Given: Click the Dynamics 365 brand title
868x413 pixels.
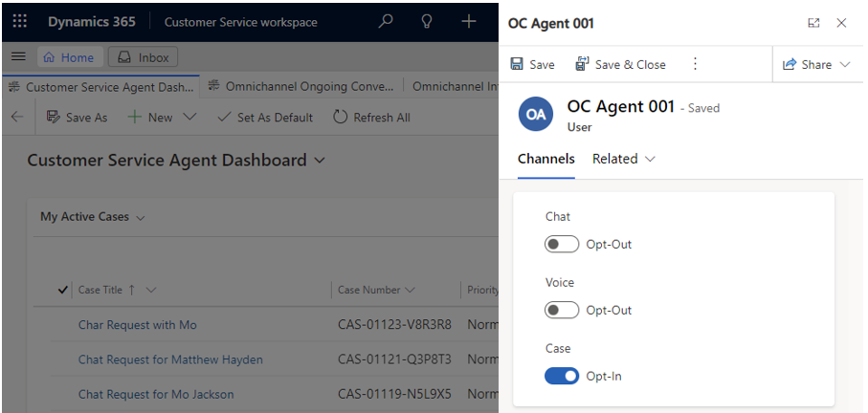Looking at the screenshot, I should [x=91, y=22].
